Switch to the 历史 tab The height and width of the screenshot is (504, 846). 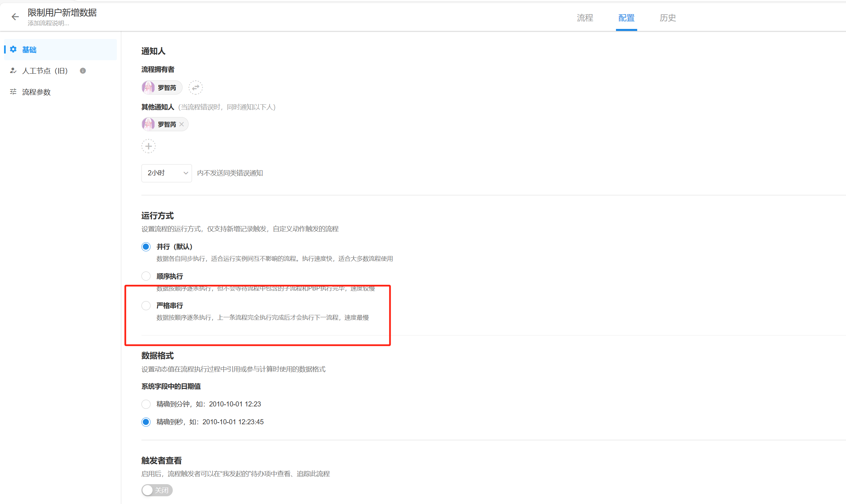coord(668,17)
